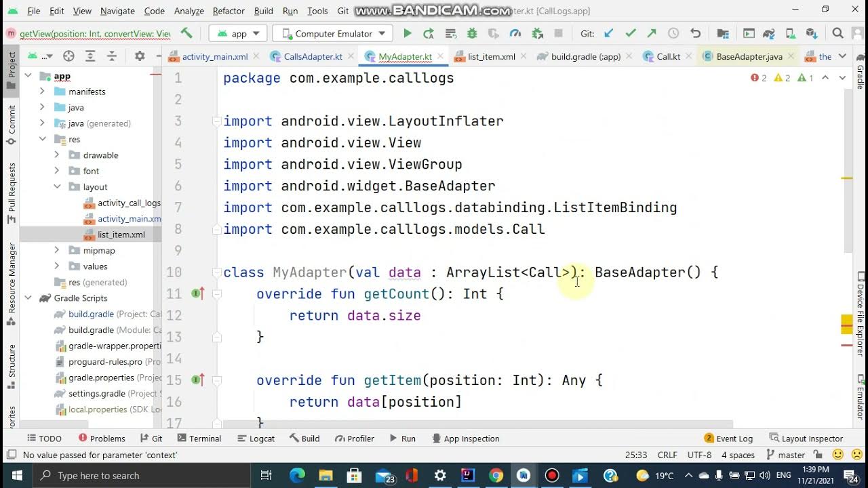Click the override gutter icon on line 15
Image resolution: width=868 pixels, height=488 pixels.
click(198, 380)
